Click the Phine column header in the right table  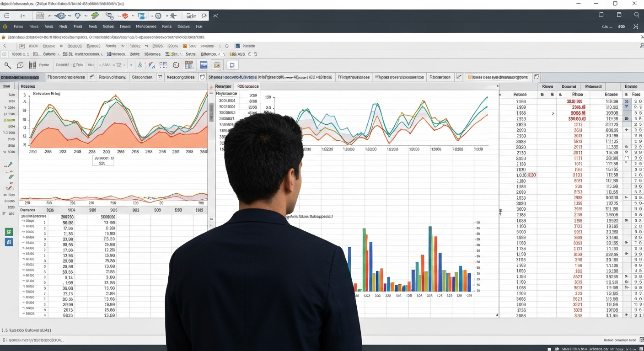pyautogui.click(x=577, y=95)
